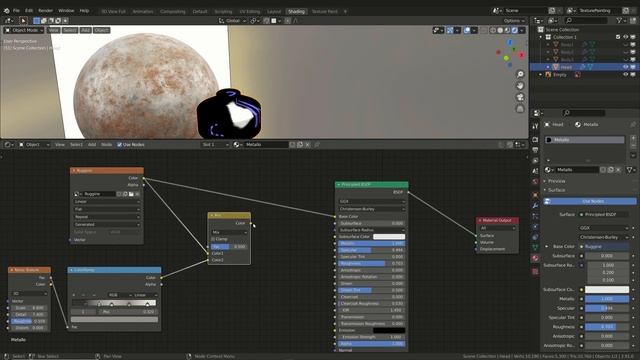Open the Linear interpolation dropdown on Ruggine node
The image size is (640, 360).
click(107, 202)
